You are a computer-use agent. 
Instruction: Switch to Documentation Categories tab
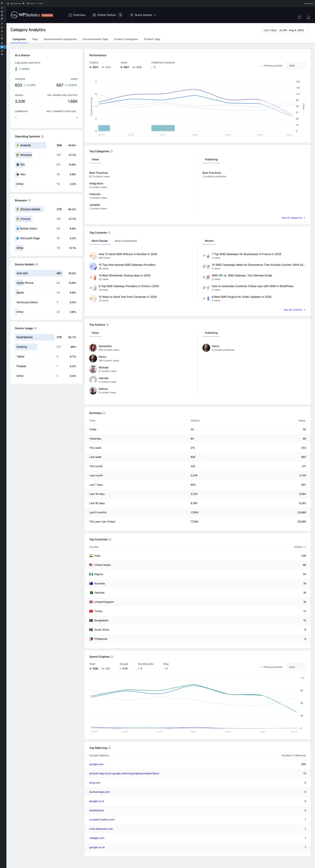[x=60, y=39]
